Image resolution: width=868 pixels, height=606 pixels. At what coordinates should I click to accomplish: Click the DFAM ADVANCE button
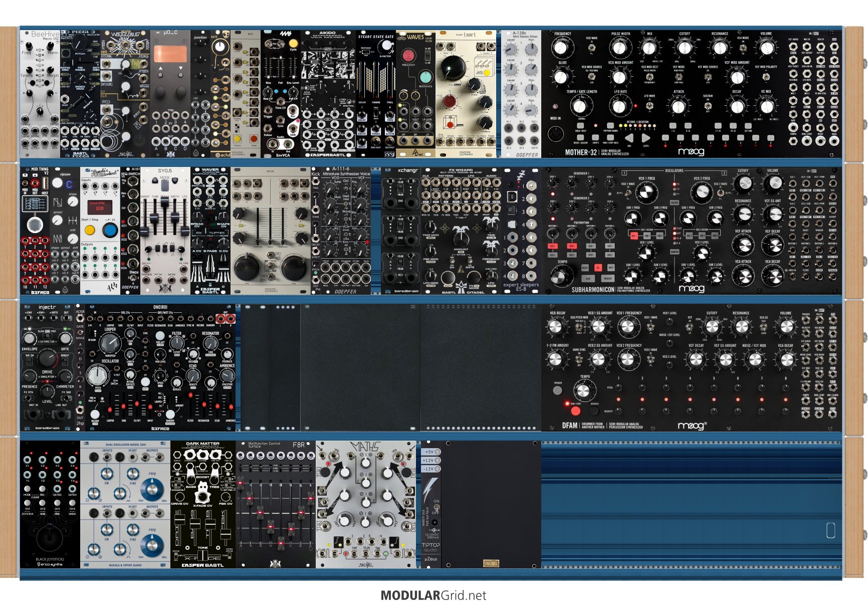click(594, 411)
